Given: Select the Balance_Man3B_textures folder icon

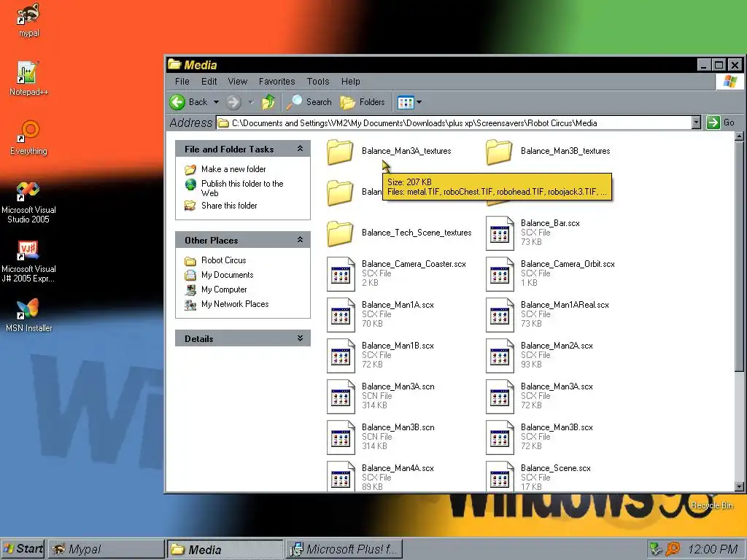Looking at the screenshot, I should coord(499,152).
